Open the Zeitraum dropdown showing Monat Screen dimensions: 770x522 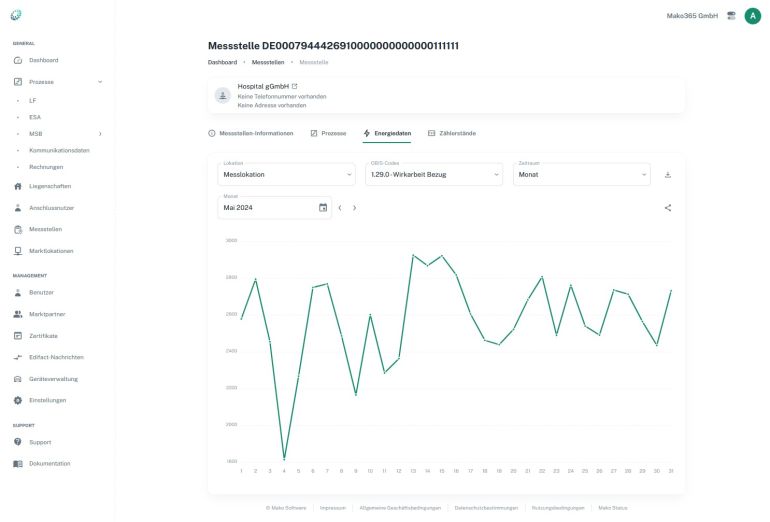pyautogui.click(x=581, y=175)
